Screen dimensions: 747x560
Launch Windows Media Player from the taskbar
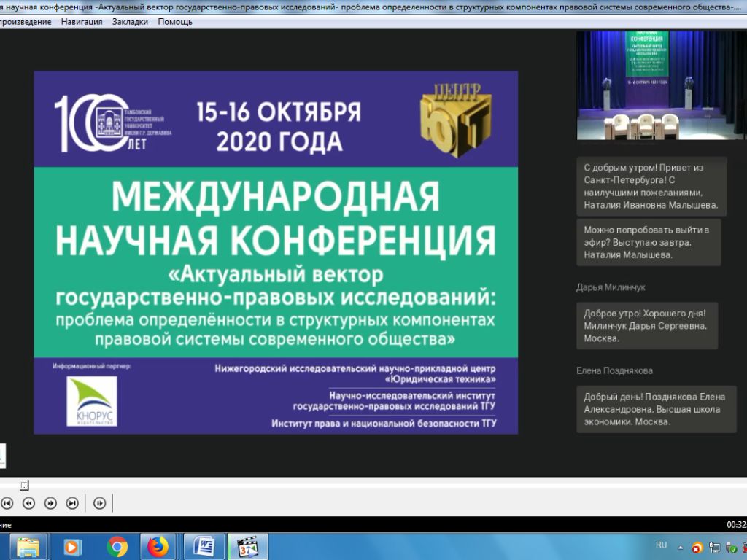tap(72, 547)
